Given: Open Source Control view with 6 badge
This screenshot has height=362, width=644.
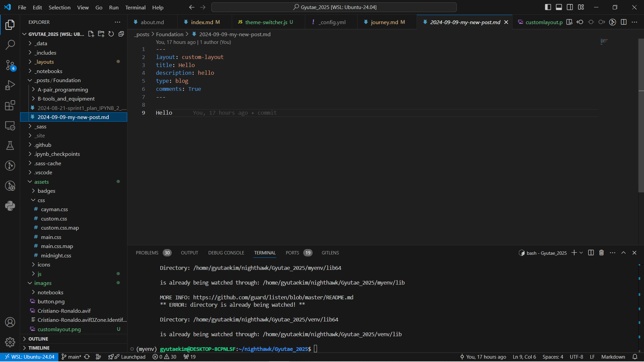Looking at the screenshot, I should (x=10, y=65).
